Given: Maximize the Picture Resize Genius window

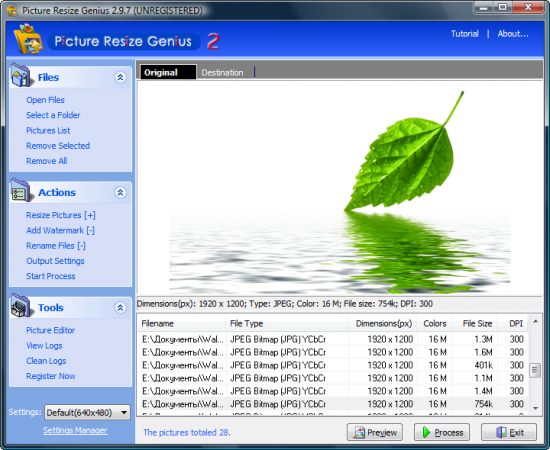Looking at the screenshot, I should click(502, 7).
